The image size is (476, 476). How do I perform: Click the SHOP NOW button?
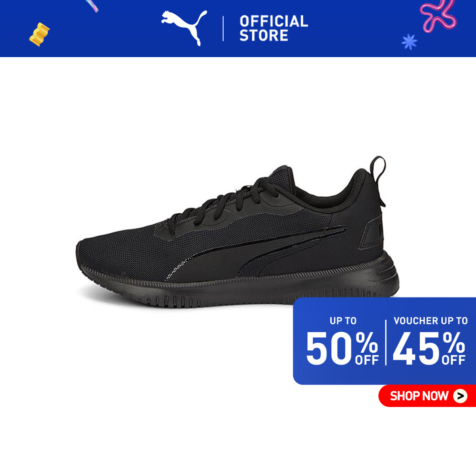427,396
